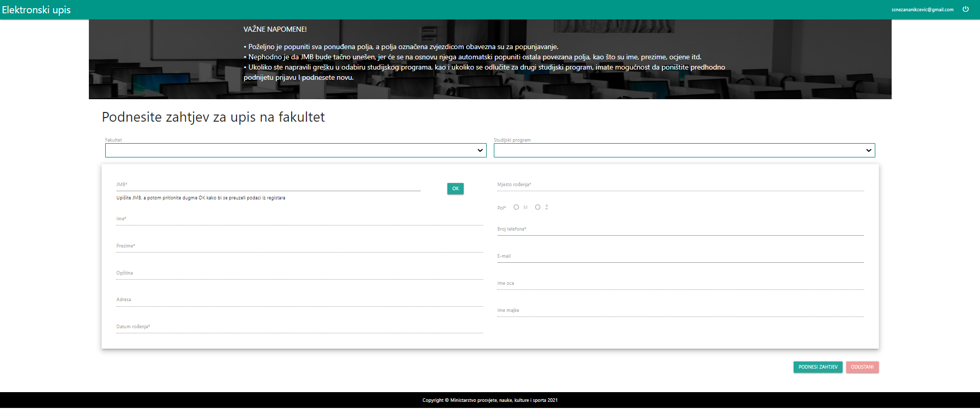Click the PODNESI ZAHTJEV button
The height and width of the screenshot is (409, 980).
pos(818,367)
